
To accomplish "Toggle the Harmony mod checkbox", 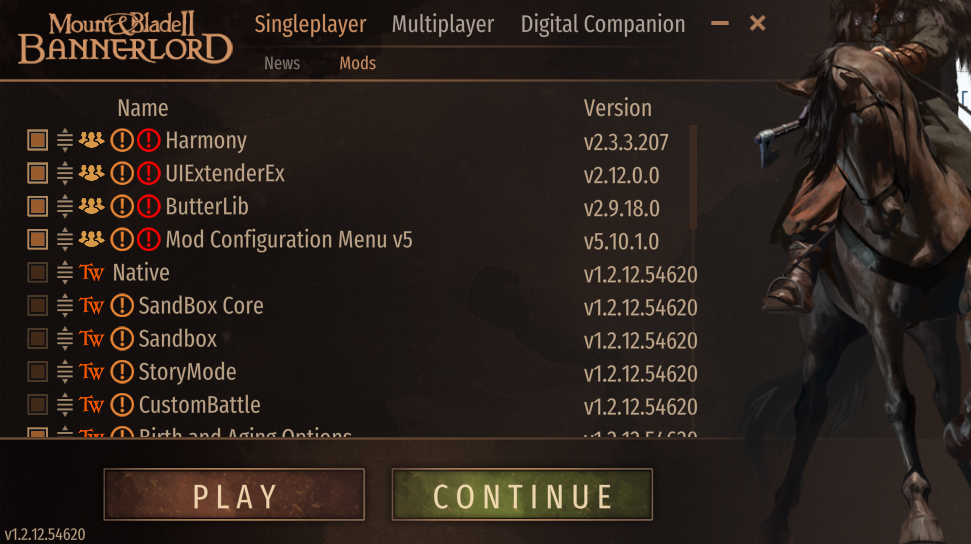I will pyautogui.click(x=38, y=141).
